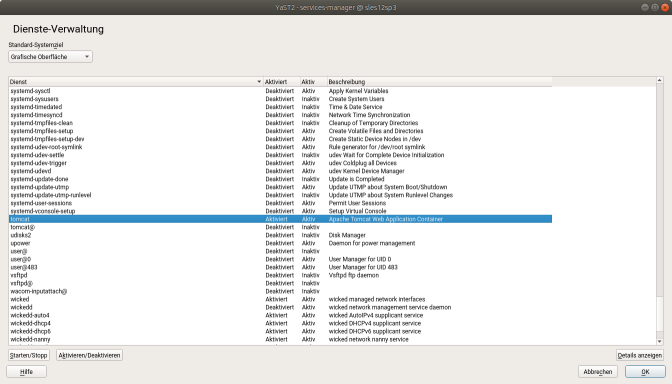This screenshot has width=672, height=384.
Task: Sort by the Aktiviert column header
Action: [x=281, y=81]
